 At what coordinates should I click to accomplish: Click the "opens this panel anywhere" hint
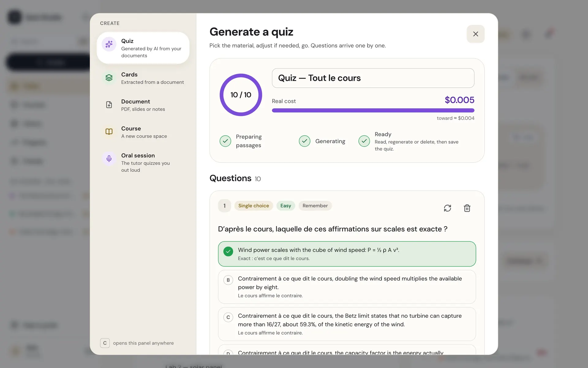pyautogui.click(x=143, y=343)
